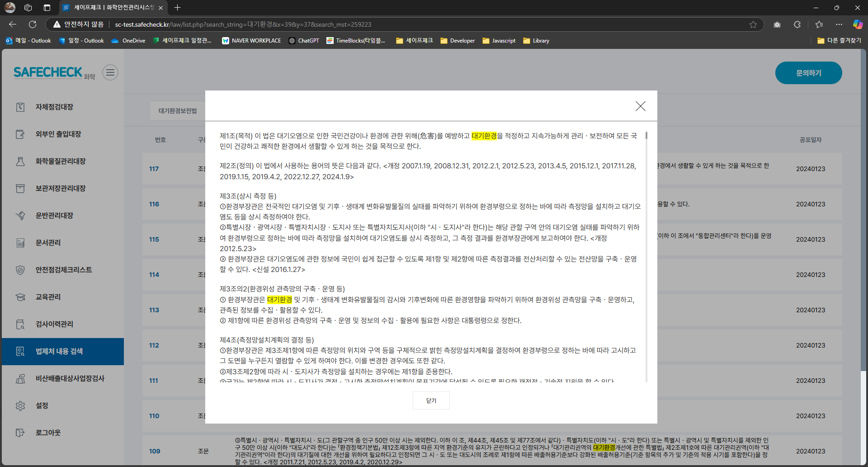Open OneDrive bookmark
The height and width of the screenshot is (467, 868).
tap(128, 41)
